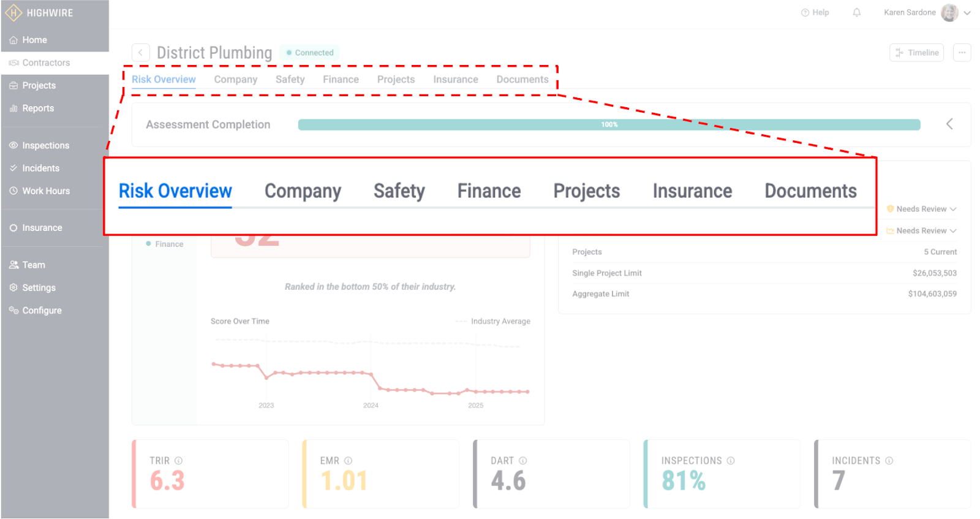The image size is (980, 519).
Task: Click the Inspections card info icon
Action: 731,461
